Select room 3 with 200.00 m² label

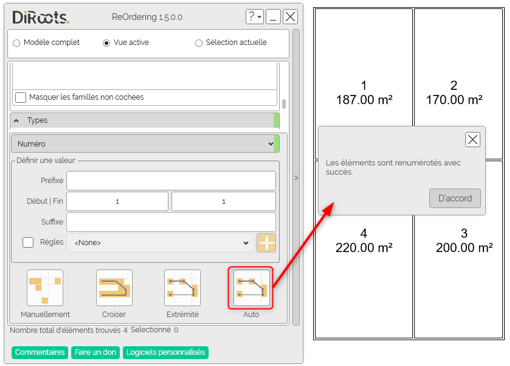click(464, 241)
